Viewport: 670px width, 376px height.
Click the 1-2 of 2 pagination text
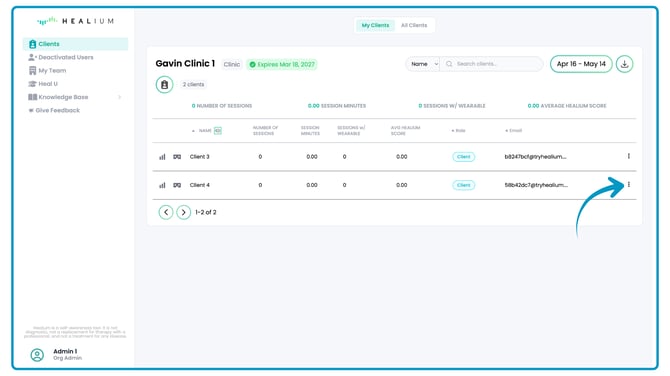[x=206, y=212]
